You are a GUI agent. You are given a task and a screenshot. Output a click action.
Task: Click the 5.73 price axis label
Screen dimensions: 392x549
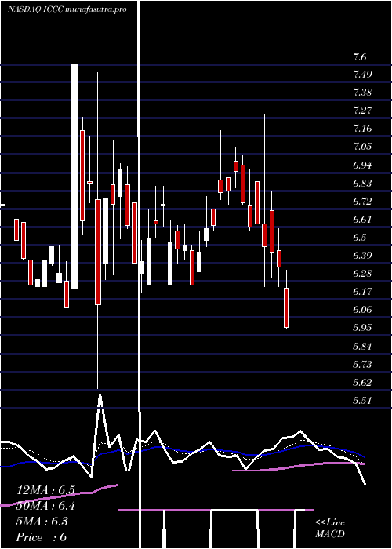pos(362,365)
